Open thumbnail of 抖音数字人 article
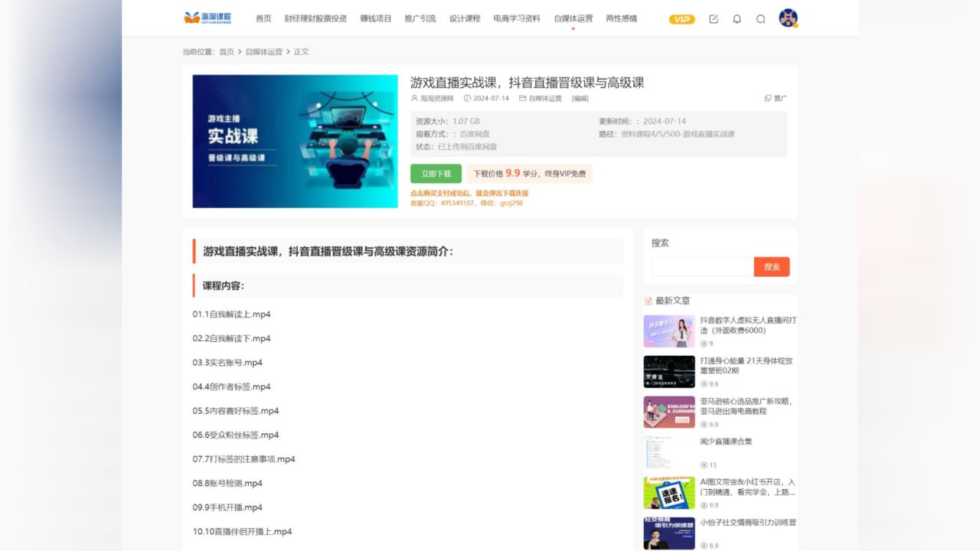 point(669,331)
